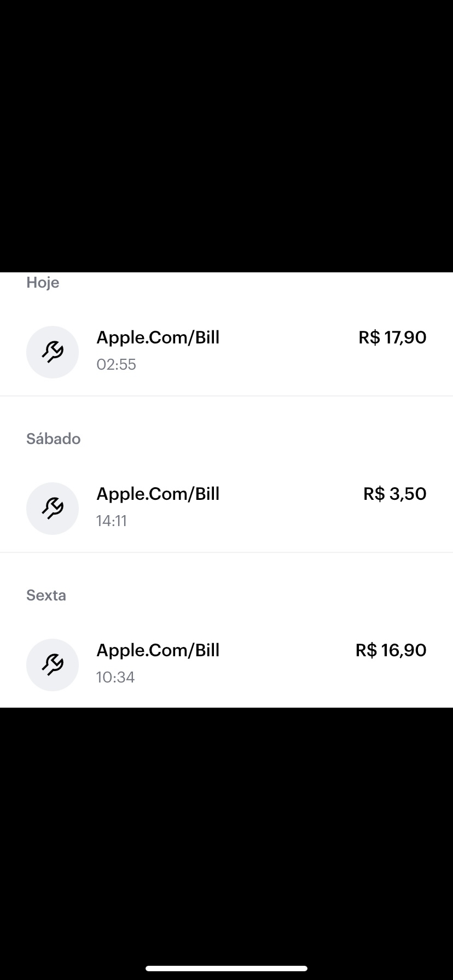Select the Sábado section header
Viewport: 453px width, 980px height.
pos(54,439)
